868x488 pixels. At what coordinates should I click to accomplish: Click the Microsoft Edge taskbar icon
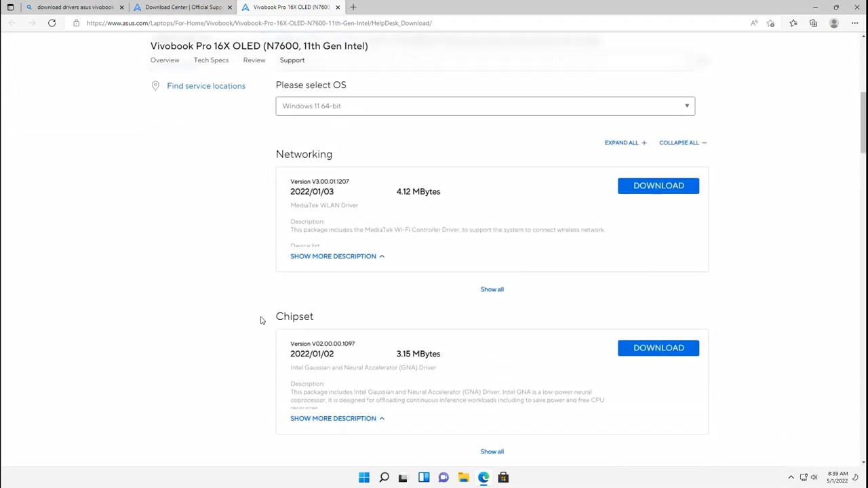(x=484, y=478)
